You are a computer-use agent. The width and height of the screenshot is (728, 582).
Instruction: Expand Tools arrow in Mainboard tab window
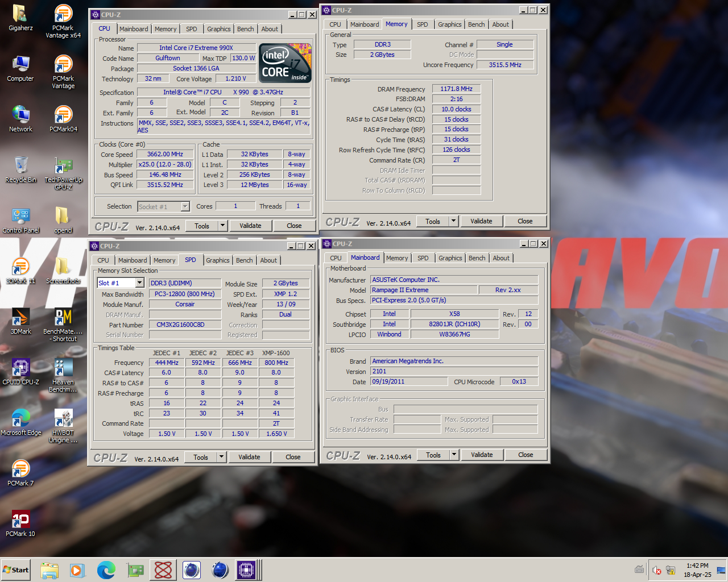tap(454, 455)
